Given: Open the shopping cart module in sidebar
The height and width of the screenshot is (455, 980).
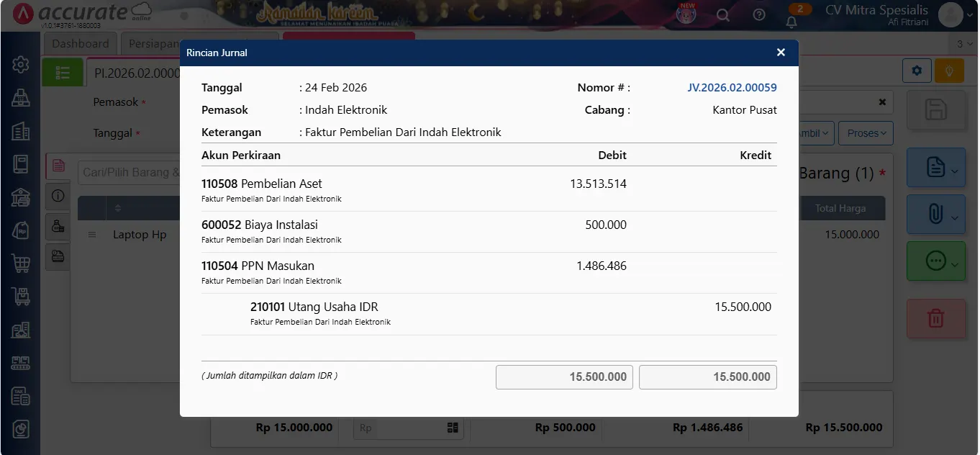Looking at the screenshot, I should 20,263.
